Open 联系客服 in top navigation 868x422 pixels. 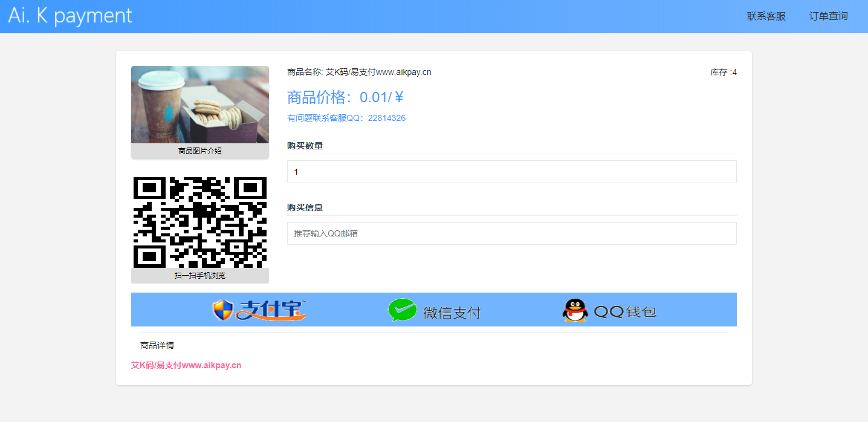point(766,16)
